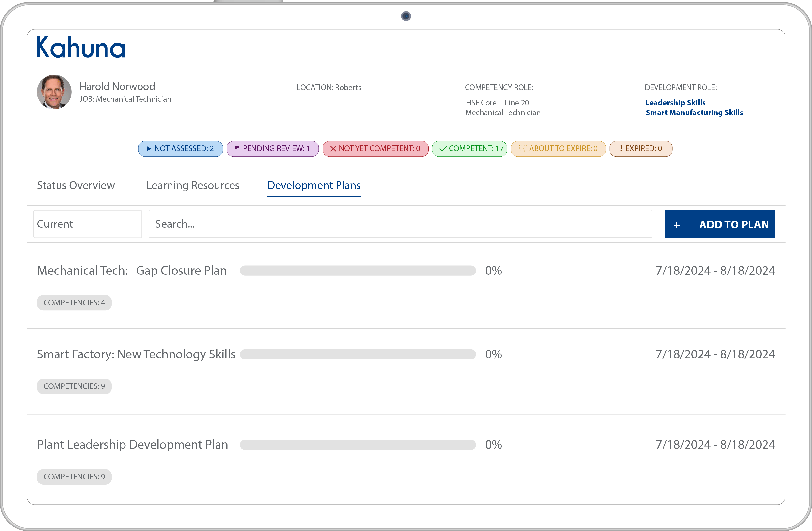
Task: Click the plus icon on Add to Plan
Action: click(x=677, y=225)
